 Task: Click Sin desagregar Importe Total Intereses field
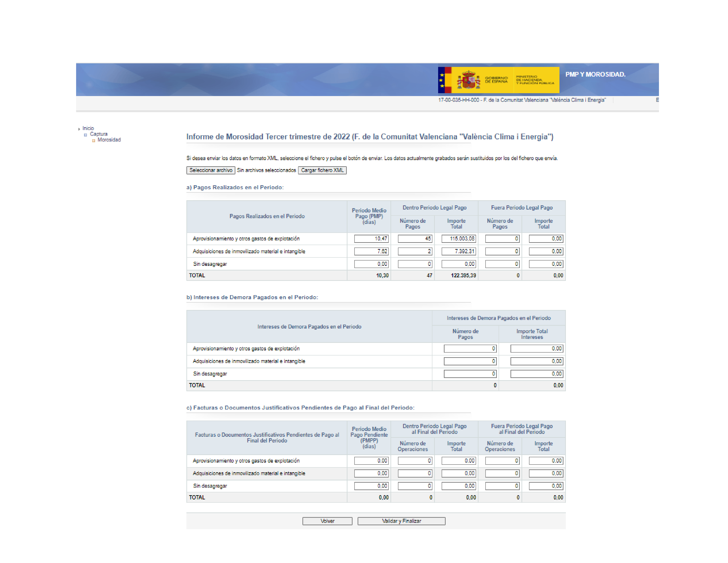click(x=537, y=374)
